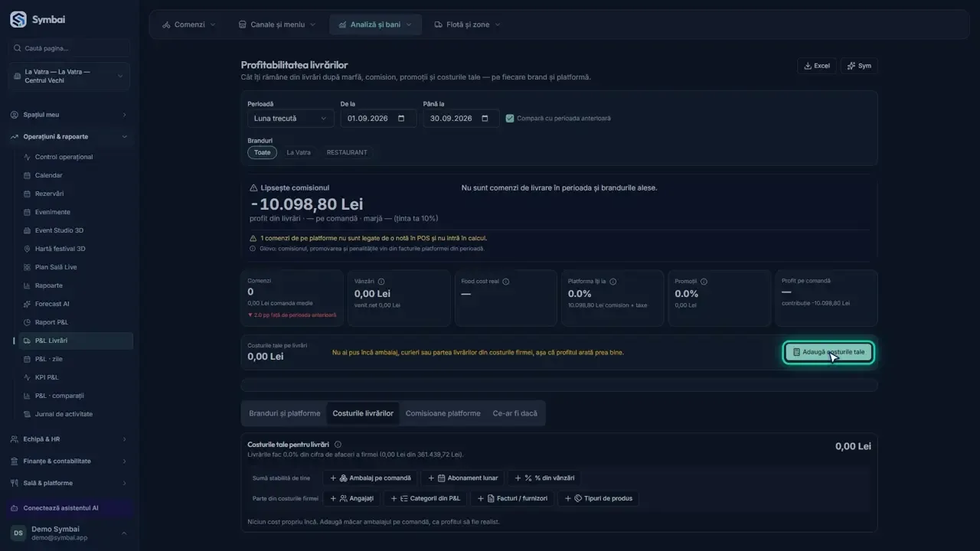Click the Adaugă costurile tale button
Image resolution: width=980 pixels, height=551 pixels.
[828, 352]
